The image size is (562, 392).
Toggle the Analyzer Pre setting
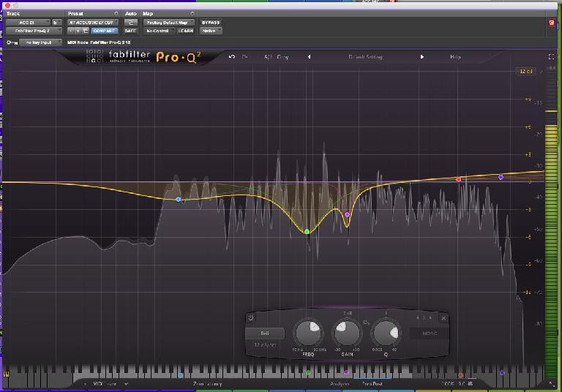pyautogui.click(x=367, y=384)
